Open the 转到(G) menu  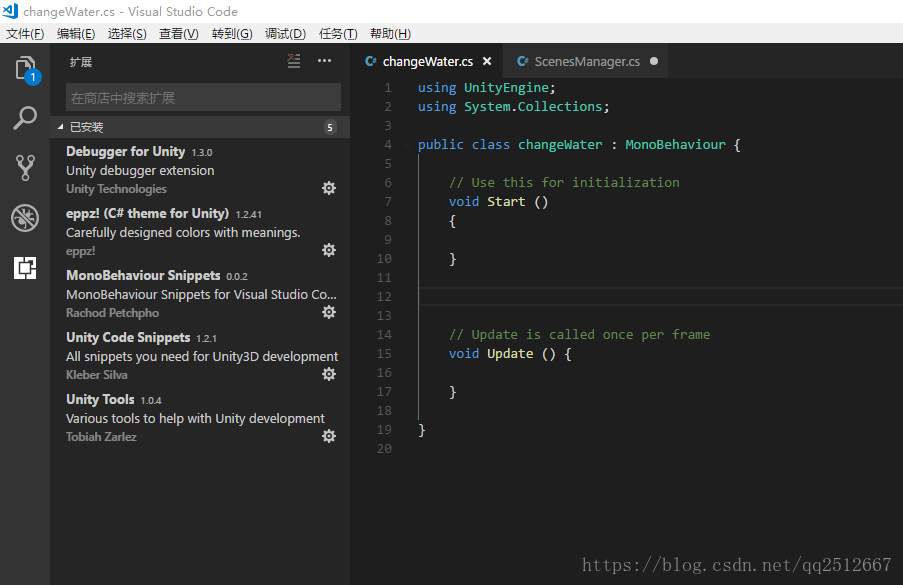tap(232, 33)
